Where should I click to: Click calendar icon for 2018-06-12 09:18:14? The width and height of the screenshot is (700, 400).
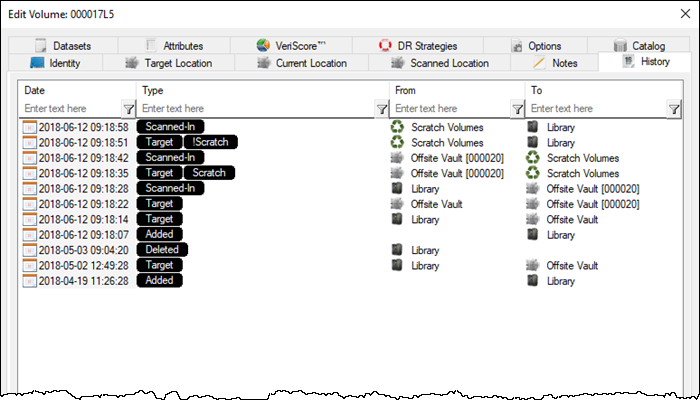coord(29,220)
